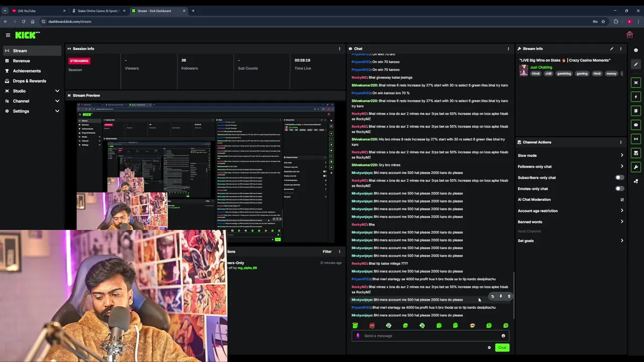644x362 pixels.
Task: Open chat settings gear next to the Chat button
Action: click(489, 347)
